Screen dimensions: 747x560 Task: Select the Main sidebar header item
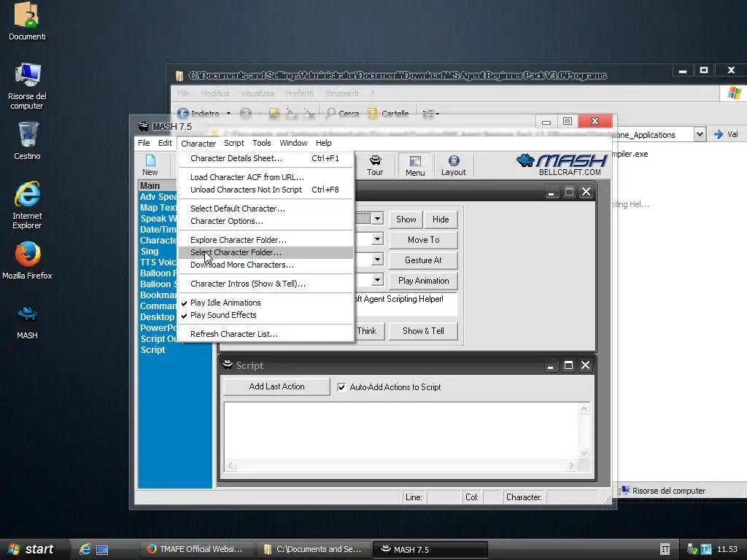pos(158,185)
